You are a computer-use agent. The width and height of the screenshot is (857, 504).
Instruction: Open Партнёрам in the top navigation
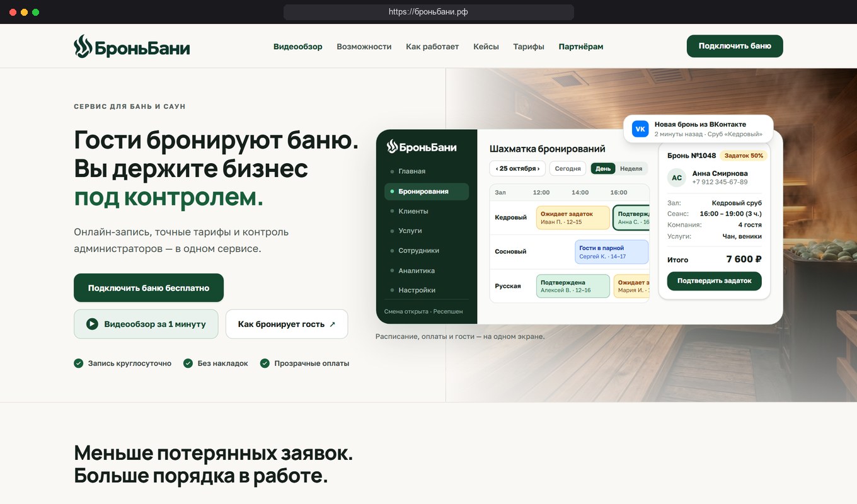pyautogui.click(x=581, y=47)
